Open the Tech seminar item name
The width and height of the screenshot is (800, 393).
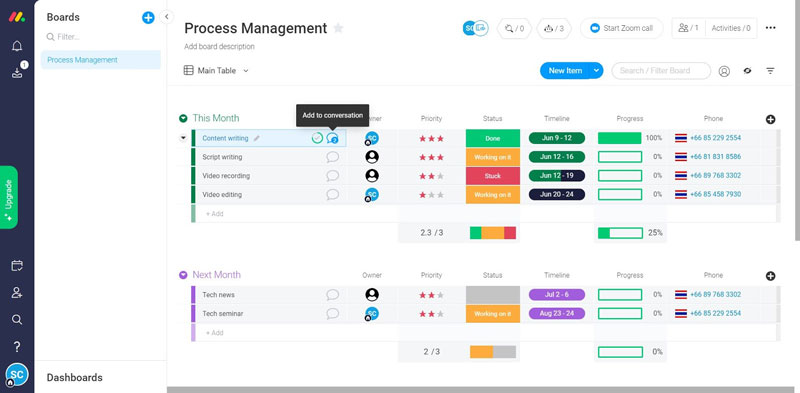tap(222, 313)
